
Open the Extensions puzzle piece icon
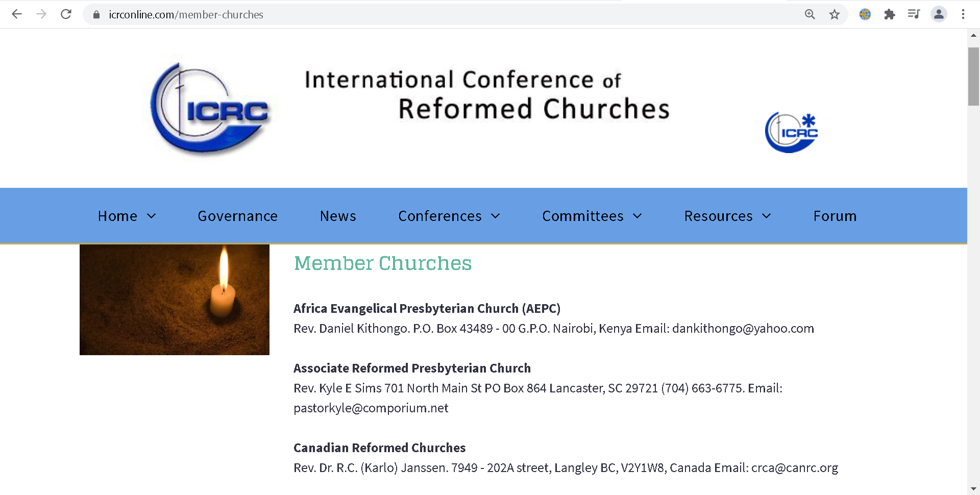(x=890, y=14)
